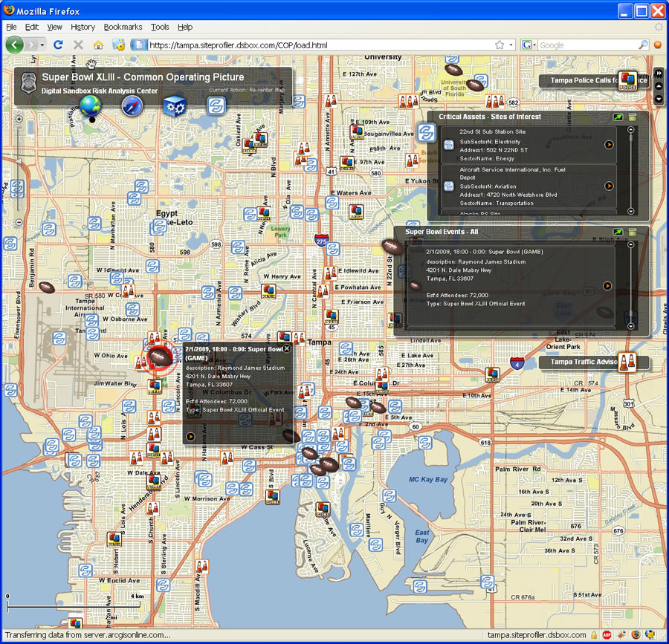Open the URL bar history dropdown

pos(511,45)
